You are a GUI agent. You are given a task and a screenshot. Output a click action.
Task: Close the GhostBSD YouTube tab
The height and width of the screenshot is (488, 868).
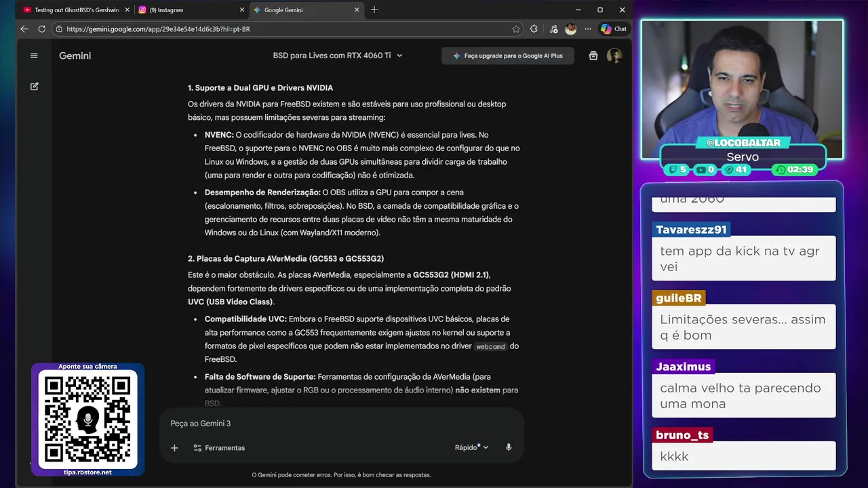point(127,10)
